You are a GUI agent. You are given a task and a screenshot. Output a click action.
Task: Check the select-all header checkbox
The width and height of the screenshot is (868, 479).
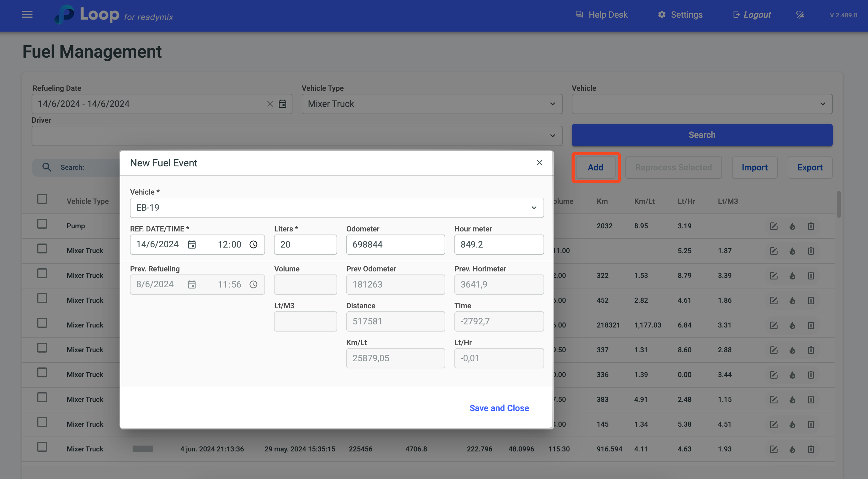(42, 199)
